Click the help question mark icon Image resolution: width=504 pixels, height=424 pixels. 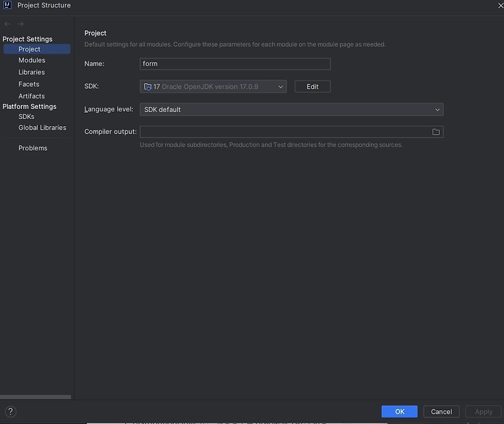[10, 411]
